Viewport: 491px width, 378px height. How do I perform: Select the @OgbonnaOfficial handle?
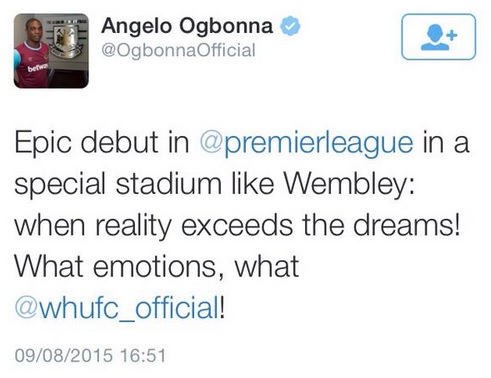pos(178,51)
